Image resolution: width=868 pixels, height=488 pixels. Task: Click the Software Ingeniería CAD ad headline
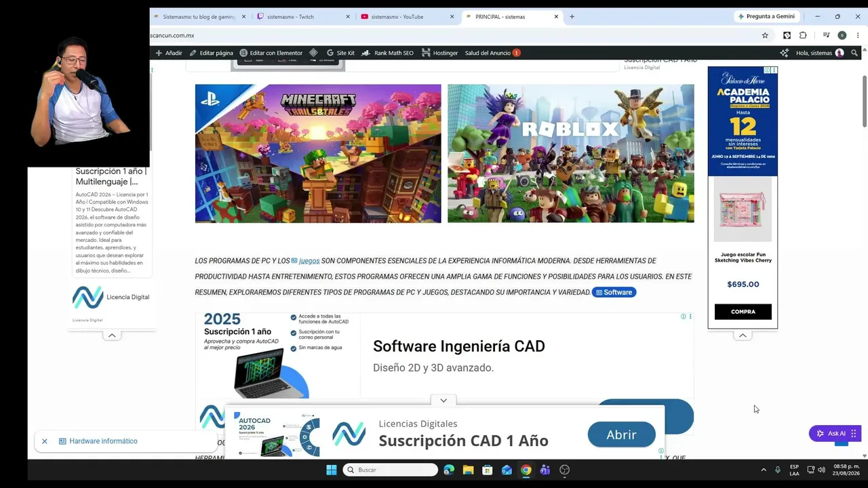459,346
